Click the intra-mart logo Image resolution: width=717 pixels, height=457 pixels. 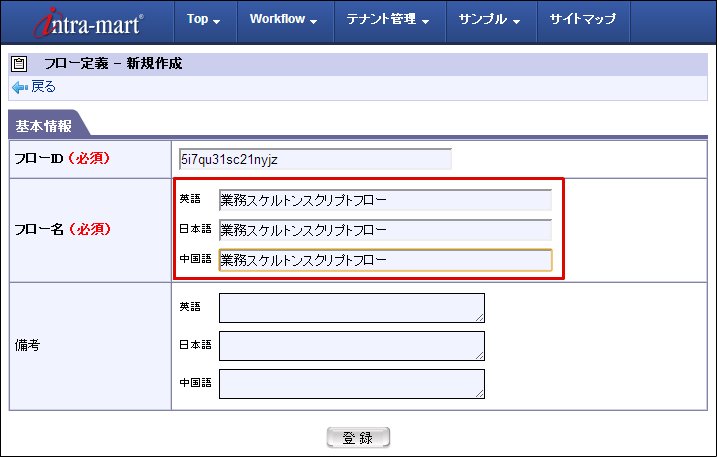tap(88, 22)
